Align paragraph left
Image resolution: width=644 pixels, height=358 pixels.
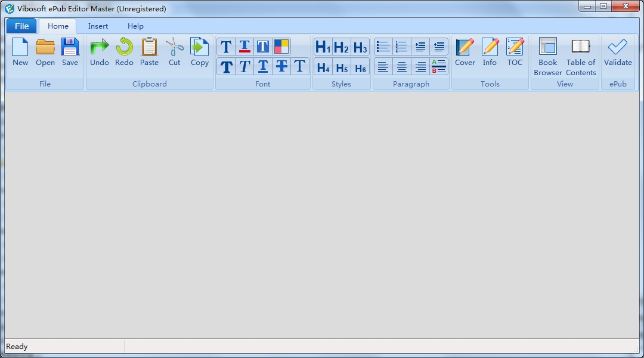point(383,67)
